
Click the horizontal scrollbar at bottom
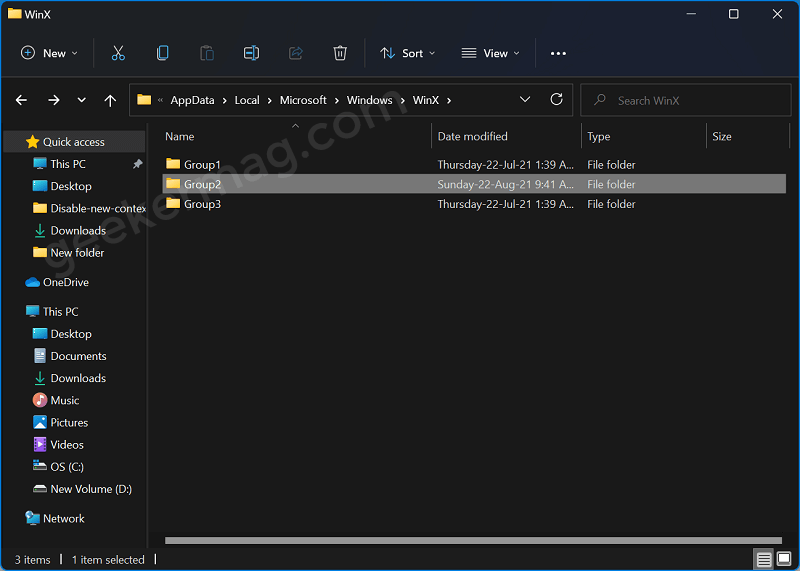[x=473, y=540]
